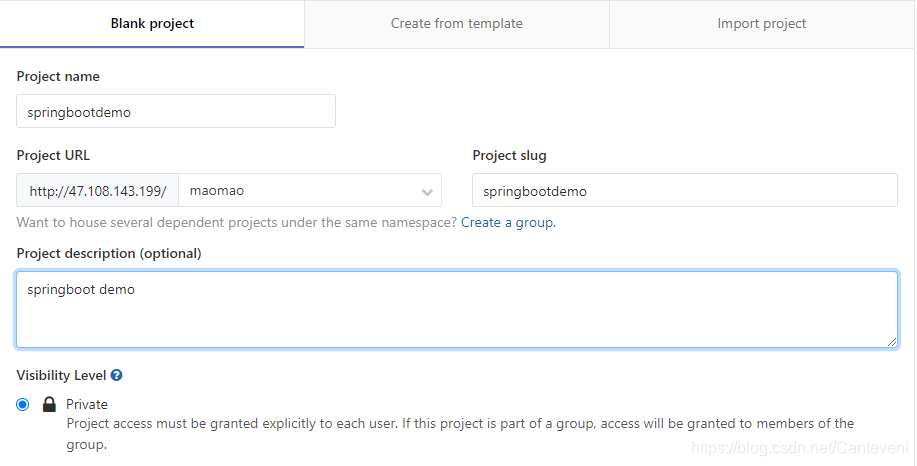This screenshot has height=466, width=917.
Task: Click the 'Project URL' label
Action: [x=53, y=155]
